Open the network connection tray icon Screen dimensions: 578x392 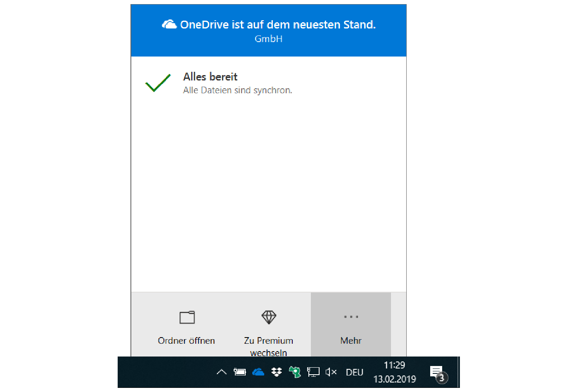click(x=313, y=372)
